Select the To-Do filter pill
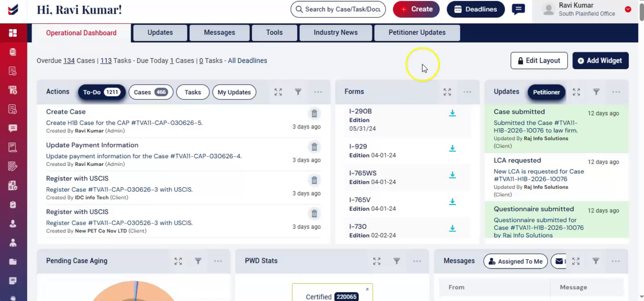The width and height of the screenshot is (644, 301). pos(102,92)
